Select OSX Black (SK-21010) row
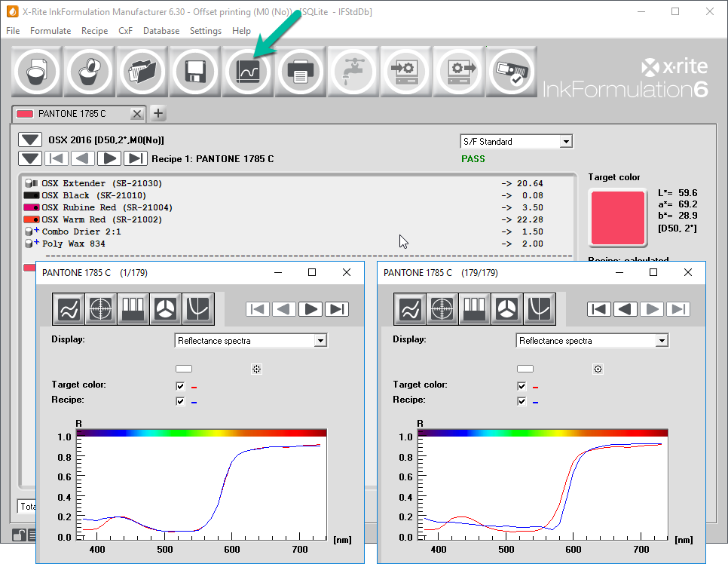Screen dimensions: 728x564 click(x=283, y=195)
